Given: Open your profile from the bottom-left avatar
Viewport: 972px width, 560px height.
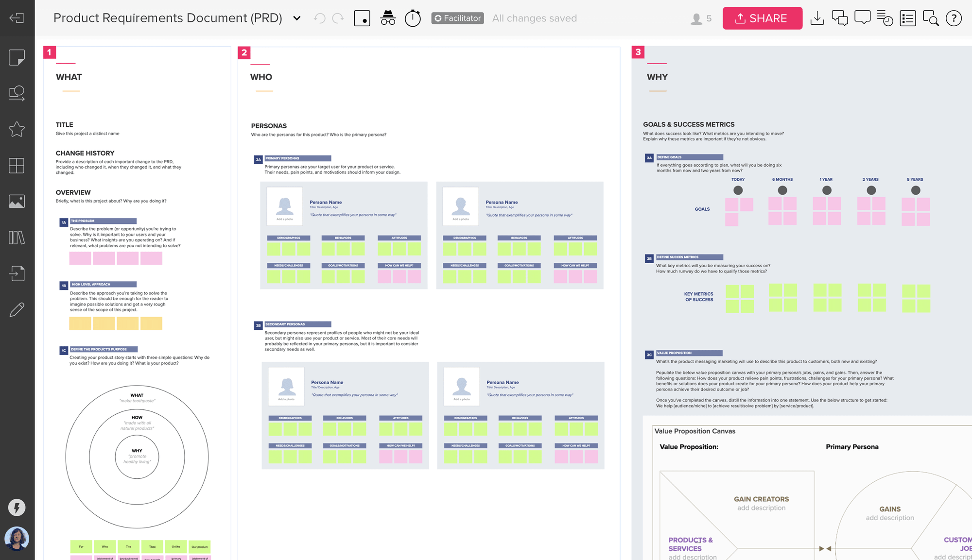Looking at the screenshot, I should coord(17,539).
